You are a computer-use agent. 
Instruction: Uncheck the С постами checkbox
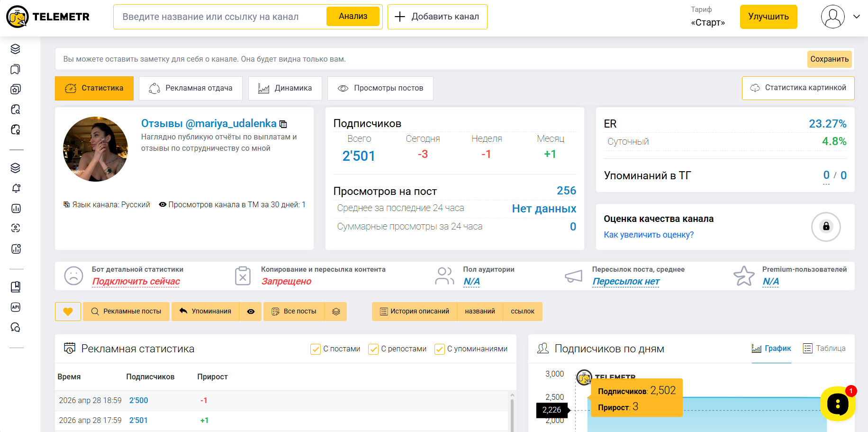(316, 349)
